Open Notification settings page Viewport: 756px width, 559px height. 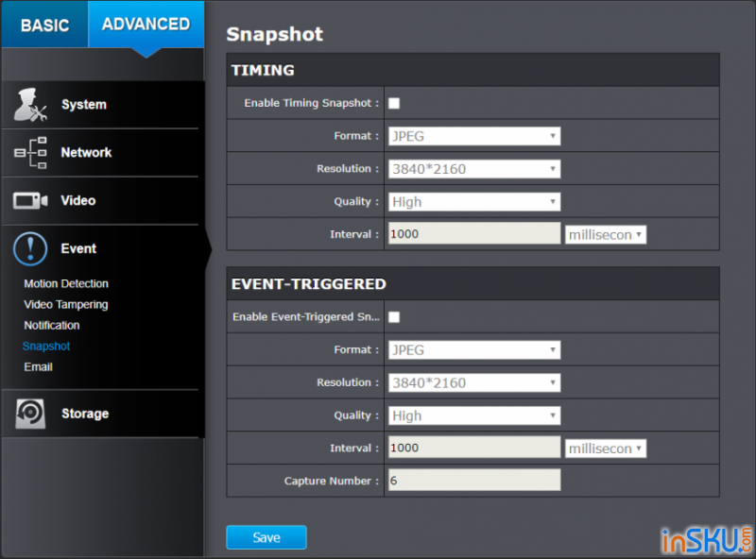pyautogui.click(x=52, y=325)
